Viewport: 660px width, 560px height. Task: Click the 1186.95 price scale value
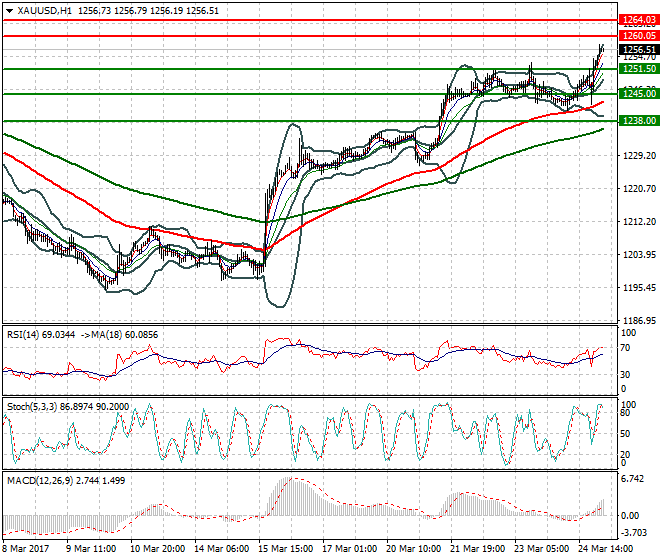[x=639, y=320]
